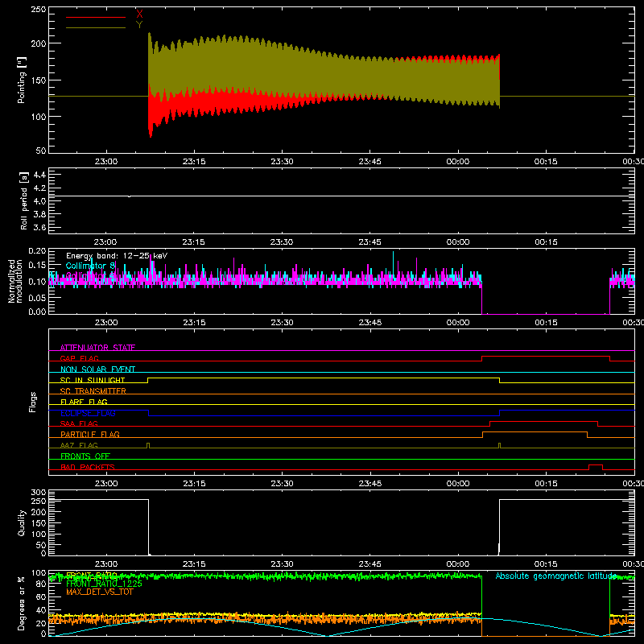644x644 pixels.
Task: Click the 23:15 tick under Pointing plot
Action: click(x=194, y=162)
